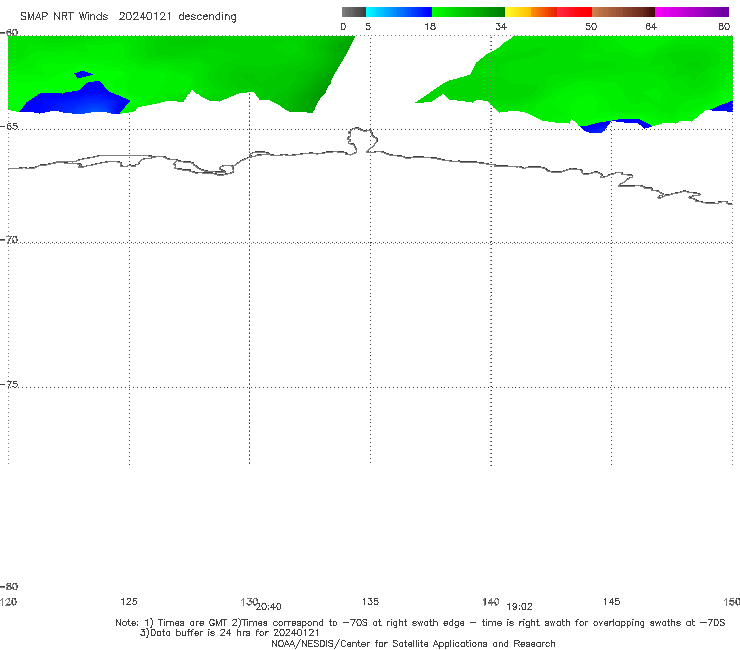Click the '-80' latitude label
The height and width of the screenshot is (650, 740).
click(9, 586)
